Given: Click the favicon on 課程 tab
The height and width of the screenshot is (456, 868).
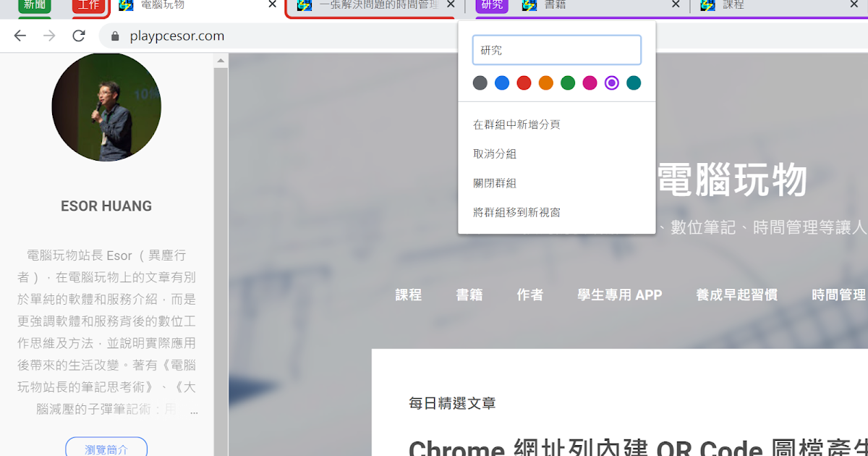Looking at the screenshot, I should [x=707, y=4].
